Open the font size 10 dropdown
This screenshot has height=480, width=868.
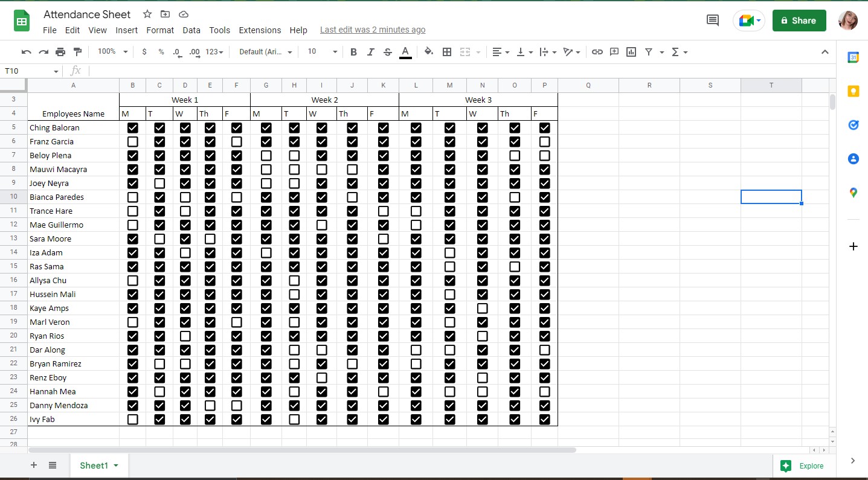tap(323, 52)
